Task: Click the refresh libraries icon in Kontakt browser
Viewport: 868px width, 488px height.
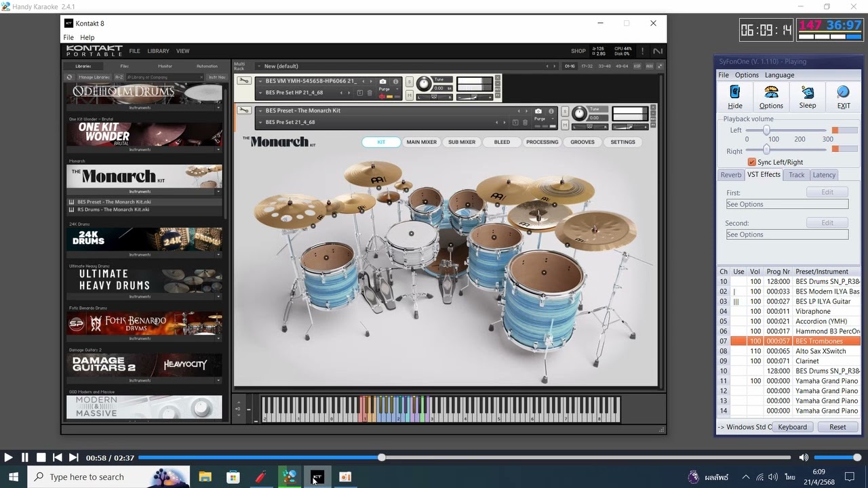Action: point(69,77)
